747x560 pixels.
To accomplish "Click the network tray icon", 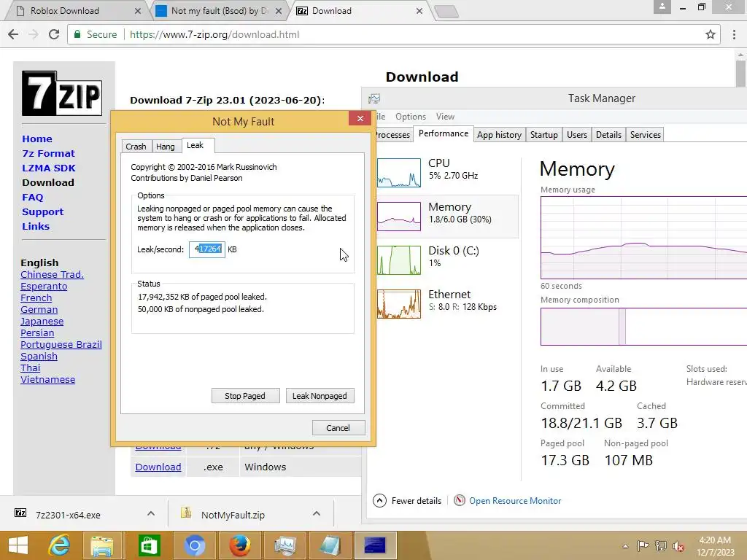I will [661, 545].
